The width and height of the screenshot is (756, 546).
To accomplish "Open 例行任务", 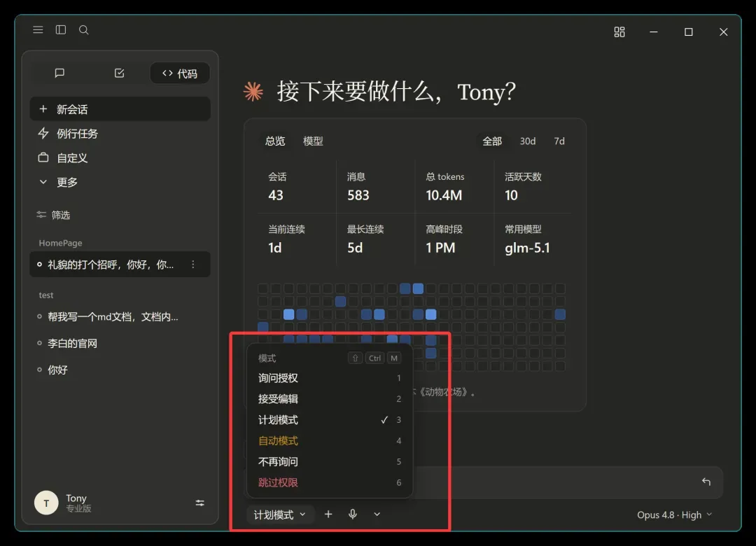I will click(x=120, y=134).
